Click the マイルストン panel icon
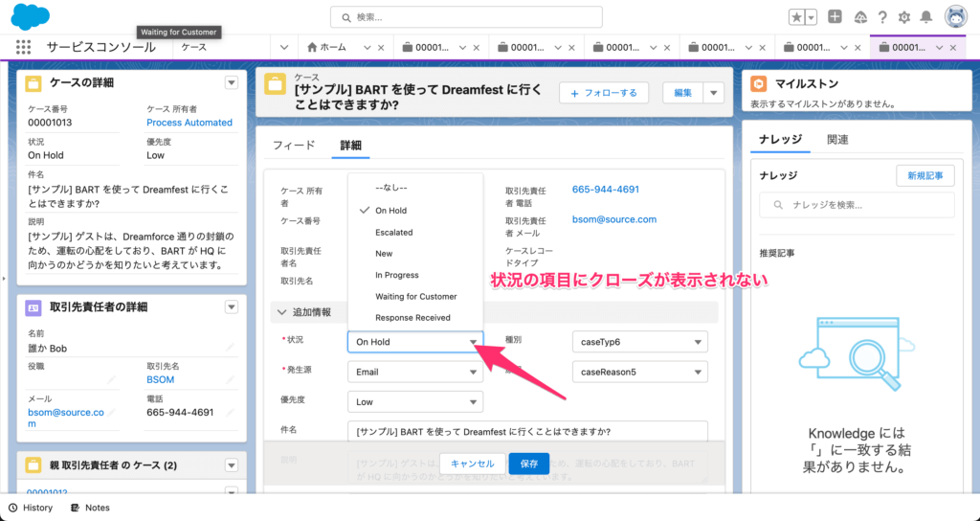This screenshot has height=521, width=980. (758, 84)
